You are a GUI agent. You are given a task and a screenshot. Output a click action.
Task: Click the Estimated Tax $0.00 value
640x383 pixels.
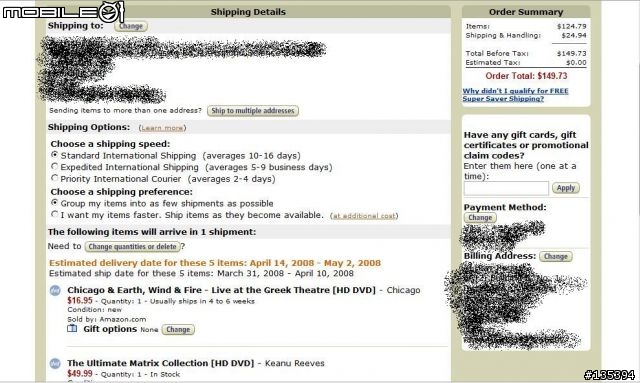coord(576,62)
